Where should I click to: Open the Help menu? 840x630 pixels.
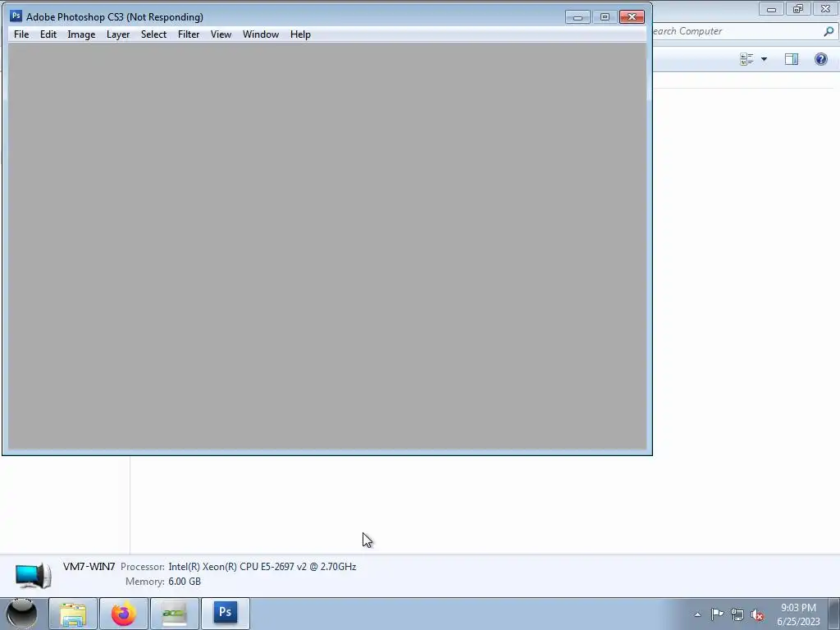point(300,34)
